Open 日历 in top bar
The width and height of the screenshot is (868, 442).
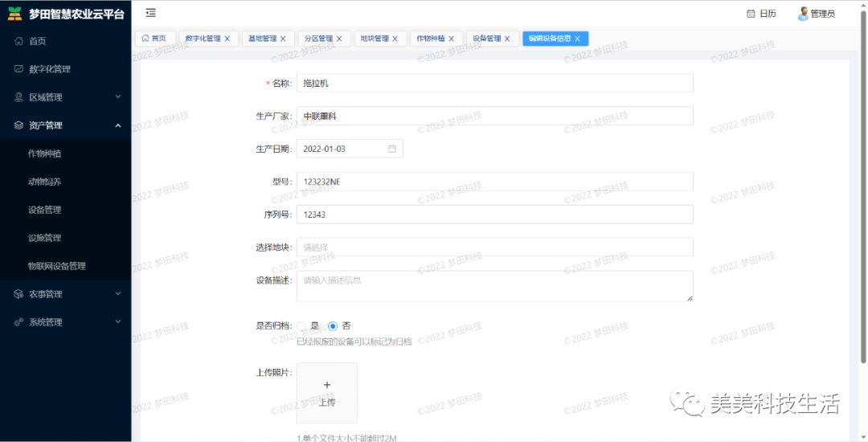(x=761, y=14)
